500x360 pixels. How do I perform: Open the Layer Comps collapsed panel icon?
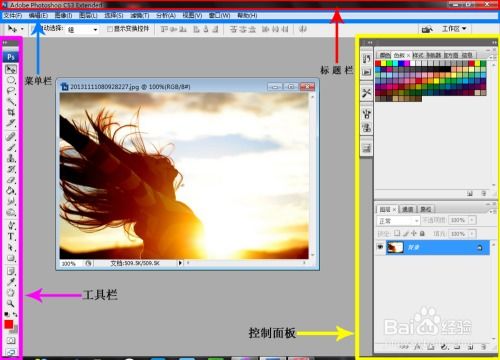pos(367,148)
